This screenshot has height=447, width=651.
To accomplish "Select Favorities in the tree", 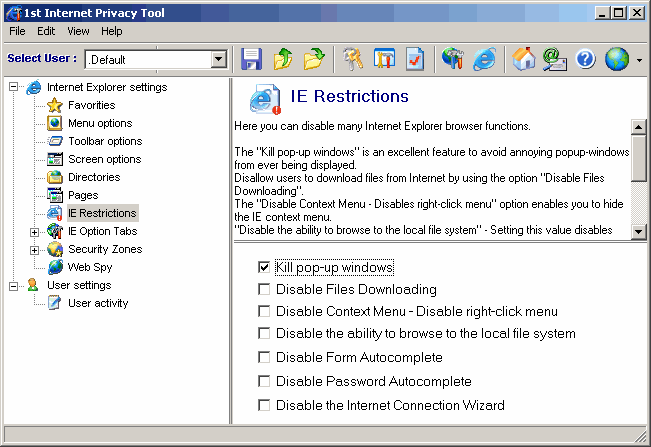I will (91, 105).
